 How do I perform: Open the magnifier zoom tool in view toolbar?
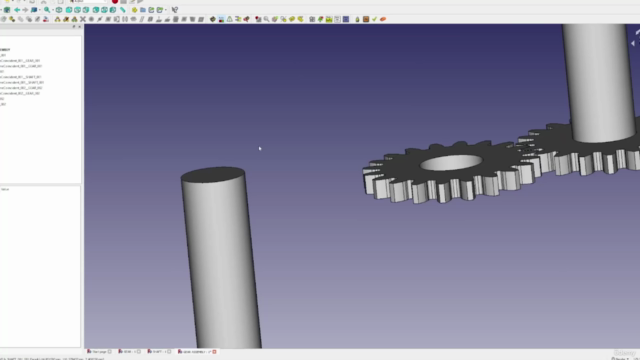(x=47, y=10)
